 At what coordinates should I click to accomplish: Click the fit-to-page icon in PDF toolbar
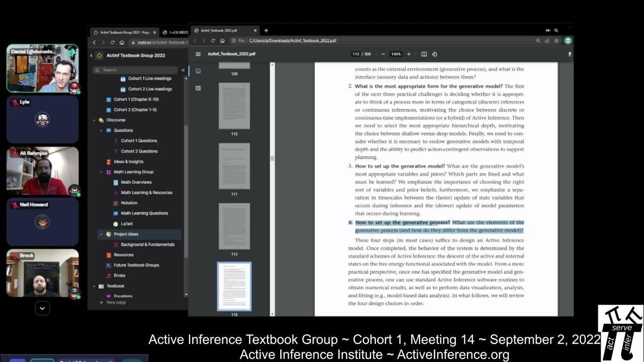[424, 54]
